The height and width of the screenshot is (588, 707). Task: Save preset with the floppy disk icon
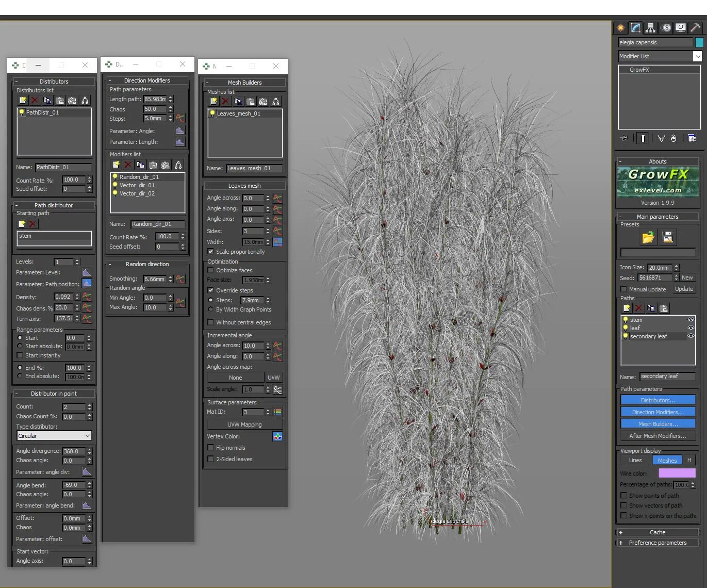(668, 237)
